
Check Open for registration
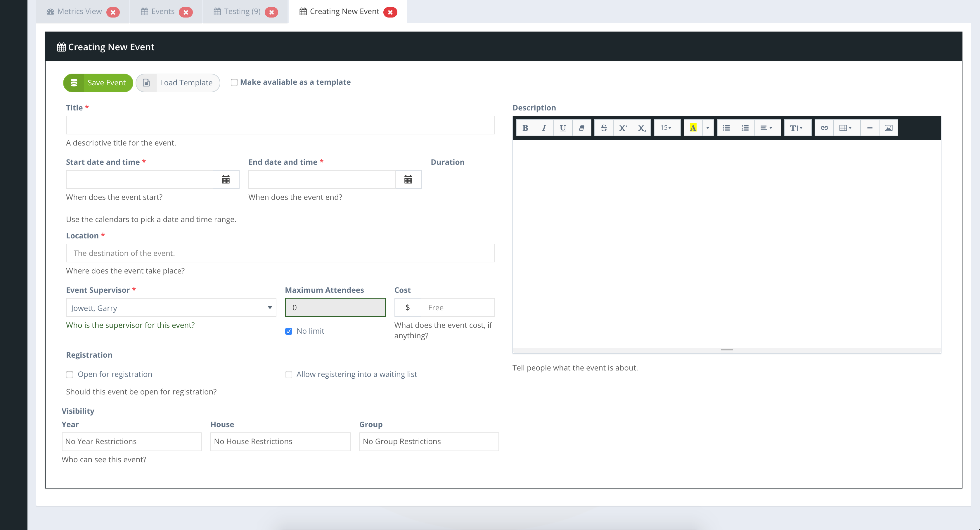pyautogui.click(x=70, y=374)
